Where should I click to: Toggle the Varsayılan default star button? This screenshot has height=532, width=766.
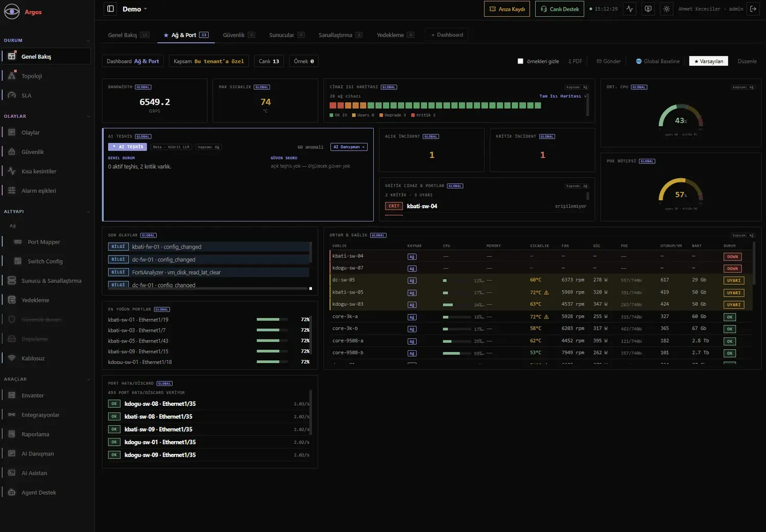pyautogui.click(x=708, y=61)
